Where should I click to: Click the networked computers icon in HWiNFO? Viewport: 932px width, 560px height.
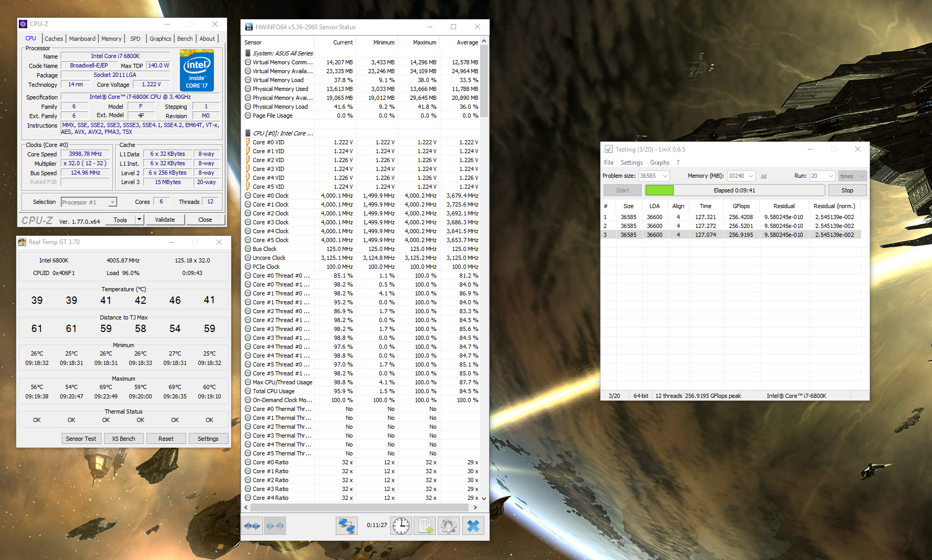pos(346,525)
